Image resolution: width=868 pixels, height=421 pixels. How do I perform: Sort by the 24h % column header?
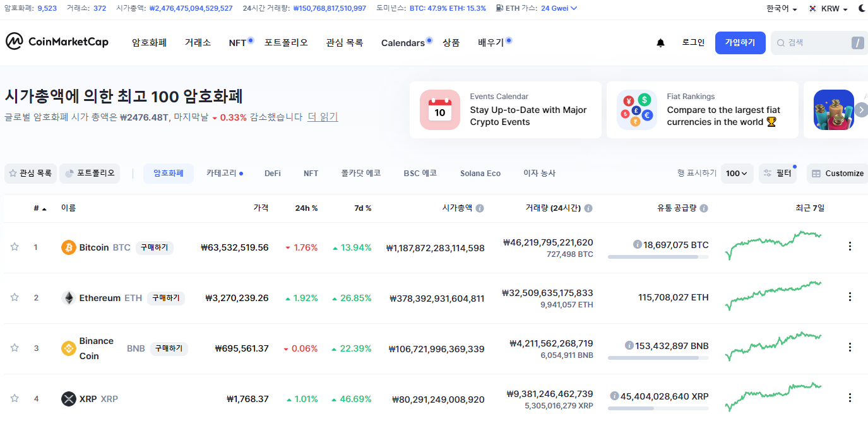coord(306,208)
